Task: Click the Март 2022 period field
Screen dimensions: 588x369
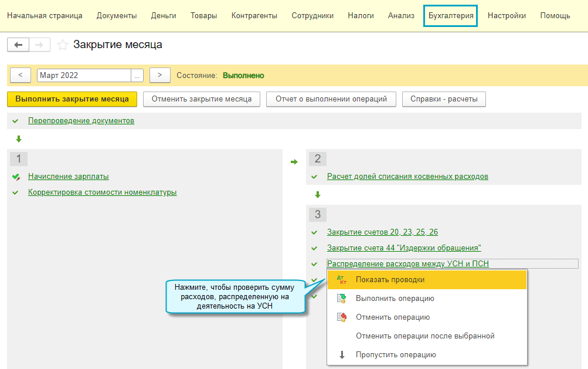Action: pos(83,75)
